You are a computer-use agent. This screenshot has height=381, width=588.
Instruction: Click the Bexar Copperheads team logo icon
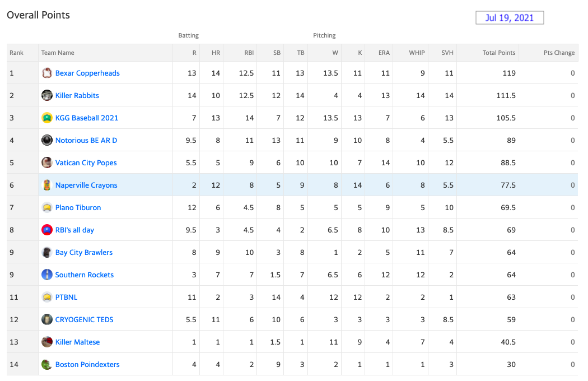(47, 73)
